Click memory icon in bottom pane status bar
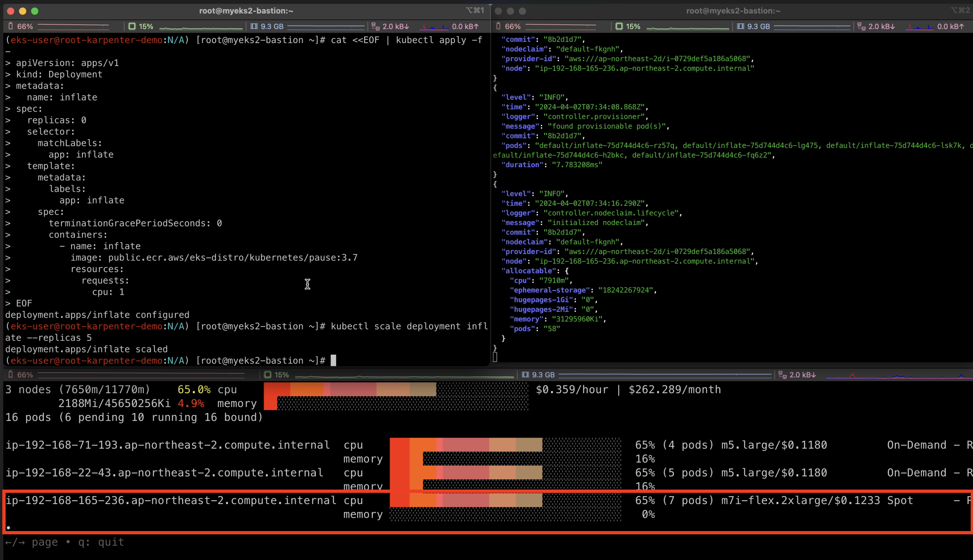 click(x=525, y=374)
